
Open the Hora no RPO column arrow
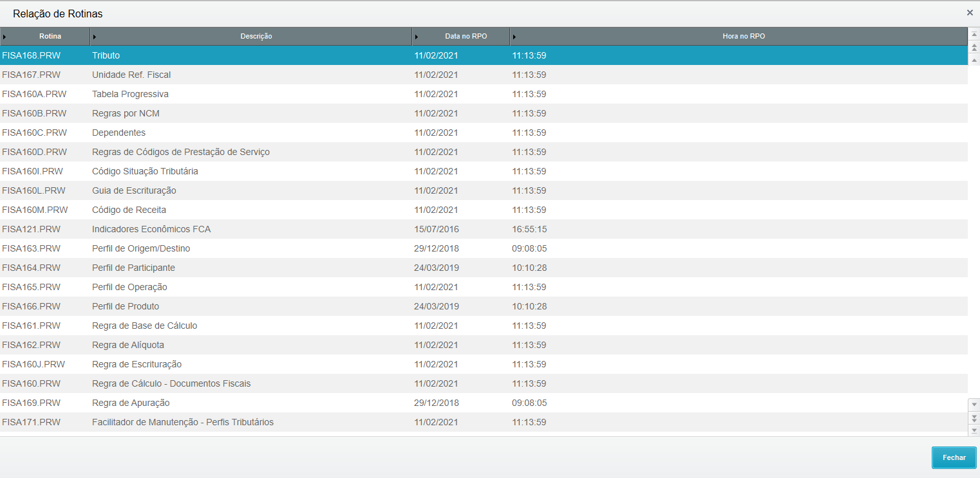[x=514, y=37]
